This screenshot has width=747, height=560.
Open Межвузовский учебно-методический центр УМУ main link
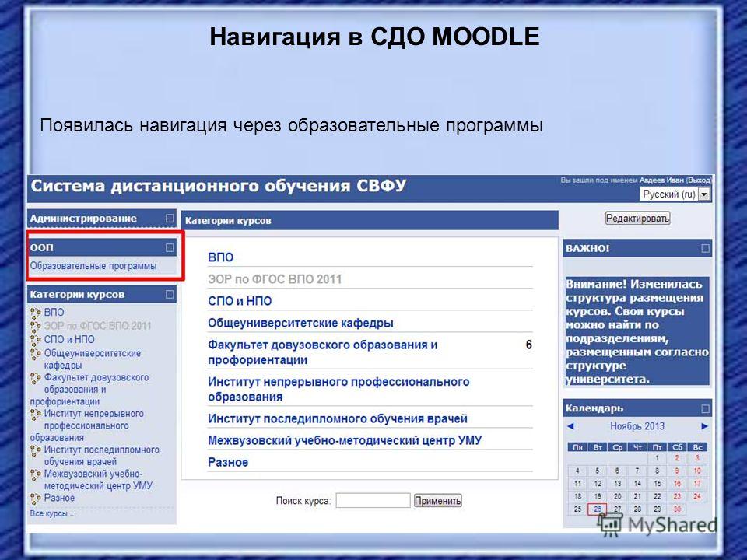point(345,440)
